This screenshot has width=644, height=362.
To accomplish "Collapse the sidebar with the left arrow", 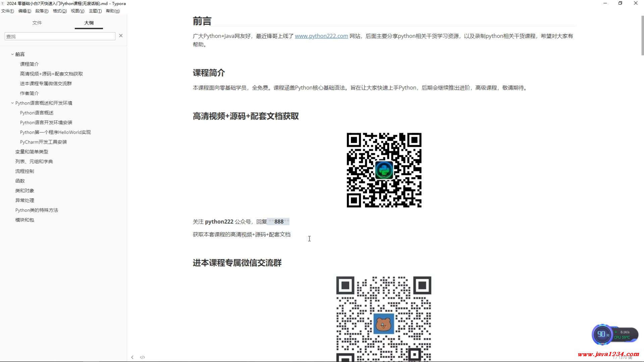I will (x=132, y=357).
